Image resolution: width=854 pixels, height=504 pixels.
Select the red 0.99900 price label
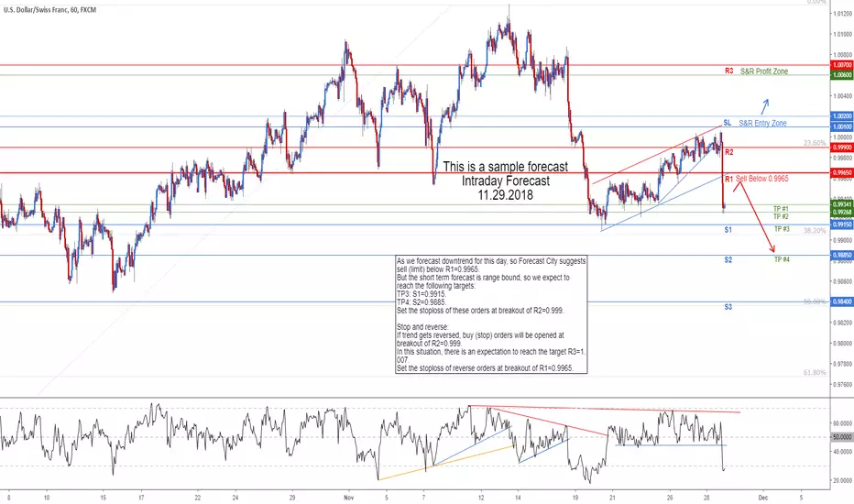[842, 148]
